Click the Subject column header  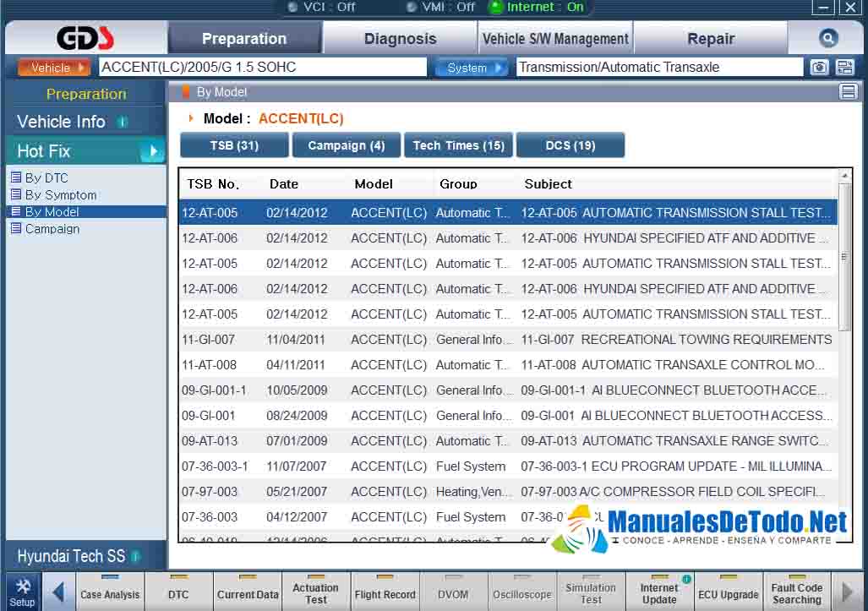coord(548,183)
